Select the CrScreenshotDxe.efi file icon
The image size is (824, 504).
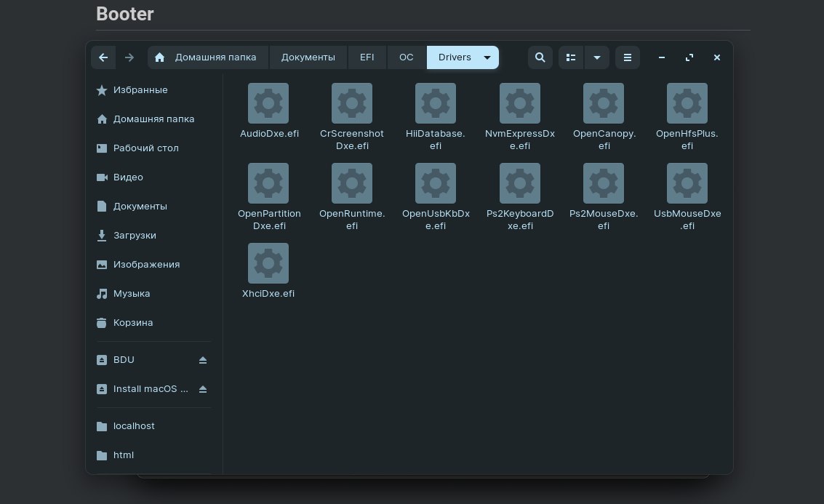click(352, 103)
